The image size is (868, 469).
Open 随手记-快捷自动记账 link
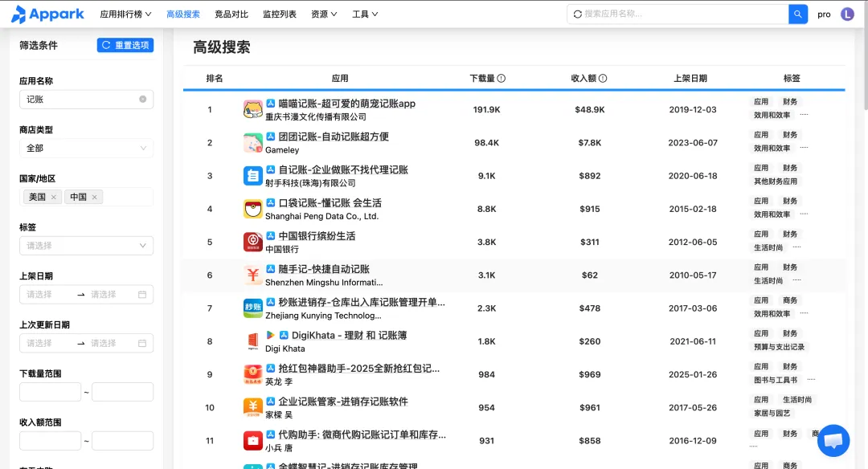pyautogui.click(x=324, y=269)
